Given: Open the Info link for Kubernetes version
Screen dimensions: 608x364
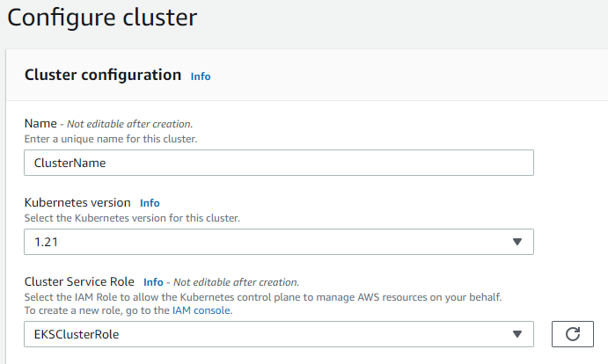Looking at the screenshot, I should click(150, 203).
